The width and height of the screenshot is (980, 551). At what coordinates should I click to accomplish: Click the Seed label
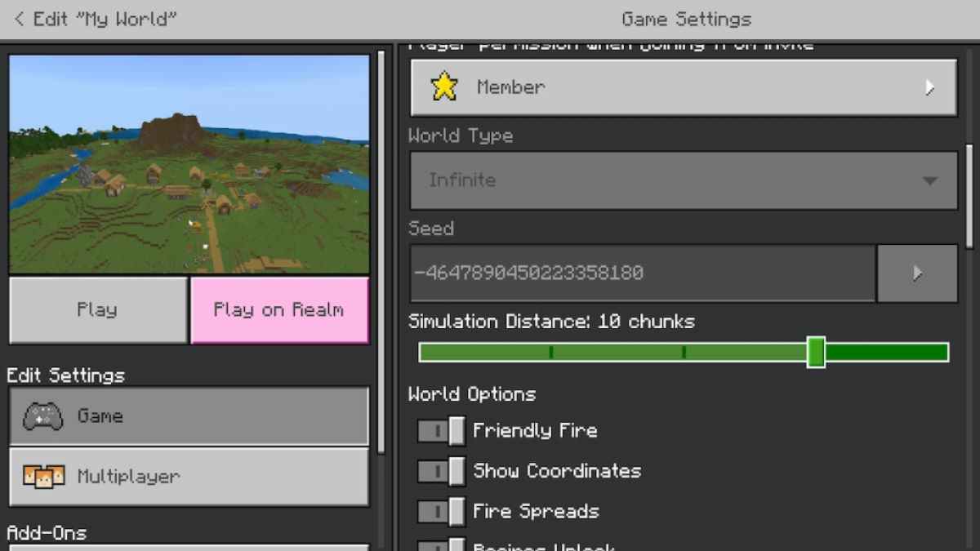[x=431, y=229]
